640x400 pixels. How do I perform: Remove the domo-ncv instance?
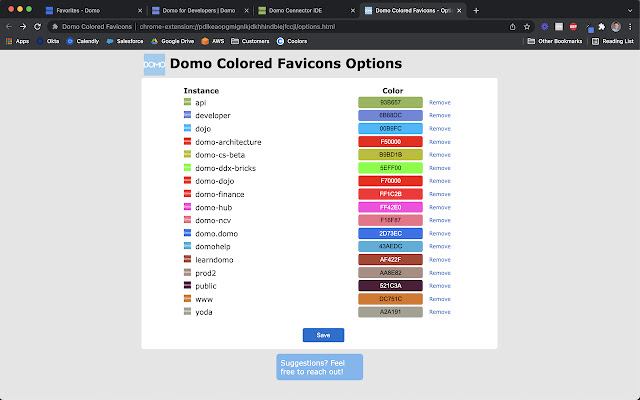(440, 220)
